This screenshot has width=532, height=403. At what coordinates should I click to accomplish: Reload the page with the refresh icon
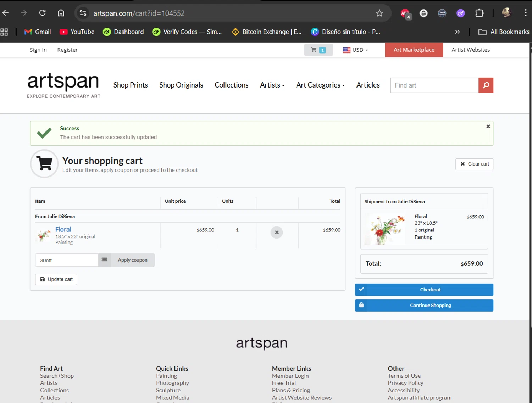click(42, 13)
